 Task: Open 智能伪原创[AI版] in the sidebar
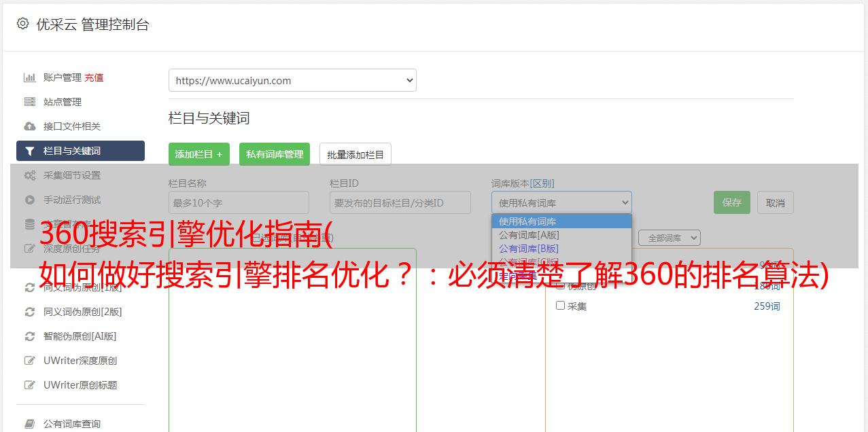(x=80, y=336)
